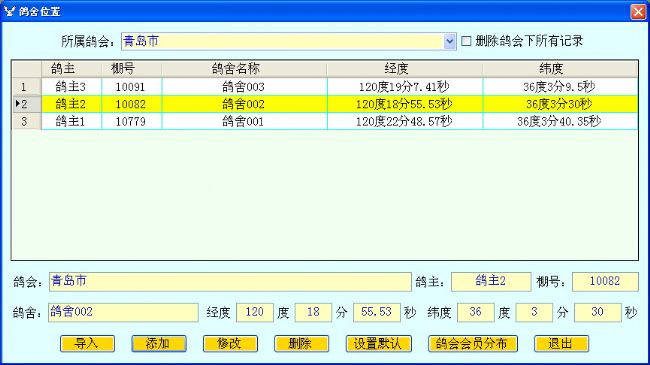The height and width of the screenshot is (365, 650).
Task: Click the 所属鸽会 combo box showing 青岛市
Action: point(289,41)
